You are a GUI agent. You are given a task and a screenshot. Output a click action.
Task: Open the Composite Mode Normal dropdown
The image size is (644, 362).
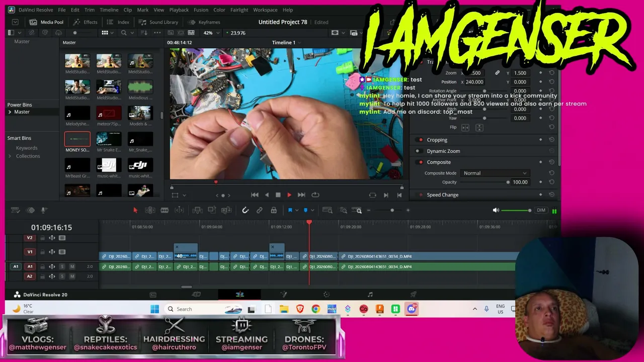495,173
